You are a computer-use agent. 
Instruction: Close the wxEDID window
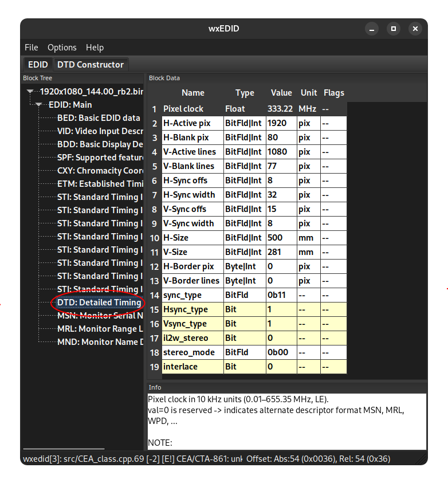coord(415,29)
